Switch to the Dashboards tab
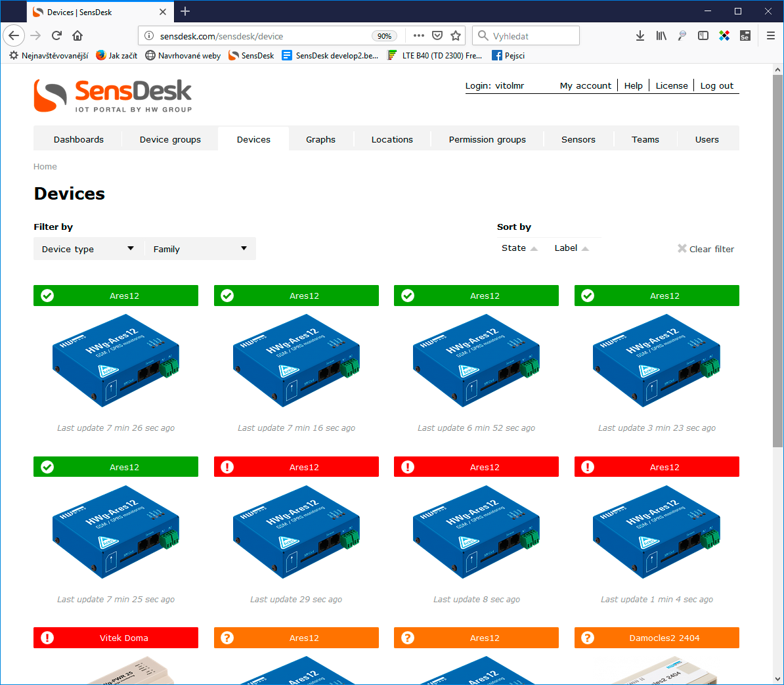784x685 pixels. (79, 139)
